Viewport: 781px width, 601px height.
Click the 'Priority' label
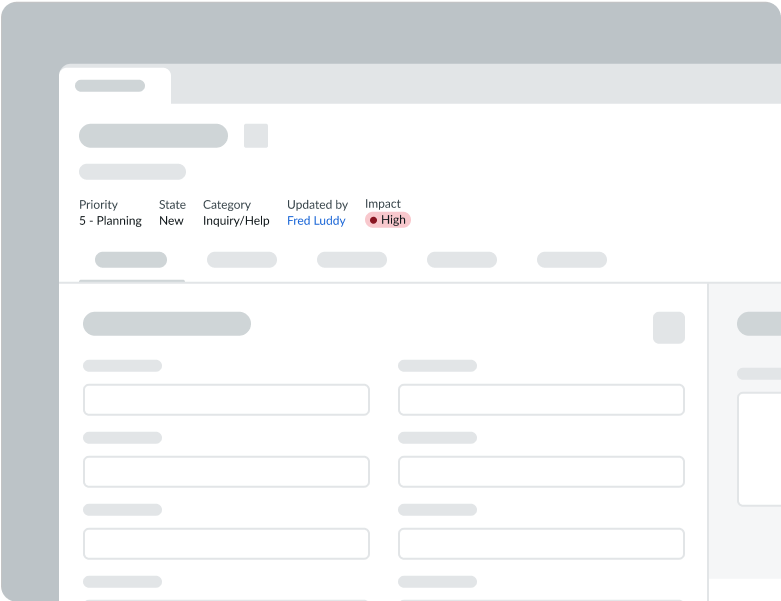coord(98,205)
